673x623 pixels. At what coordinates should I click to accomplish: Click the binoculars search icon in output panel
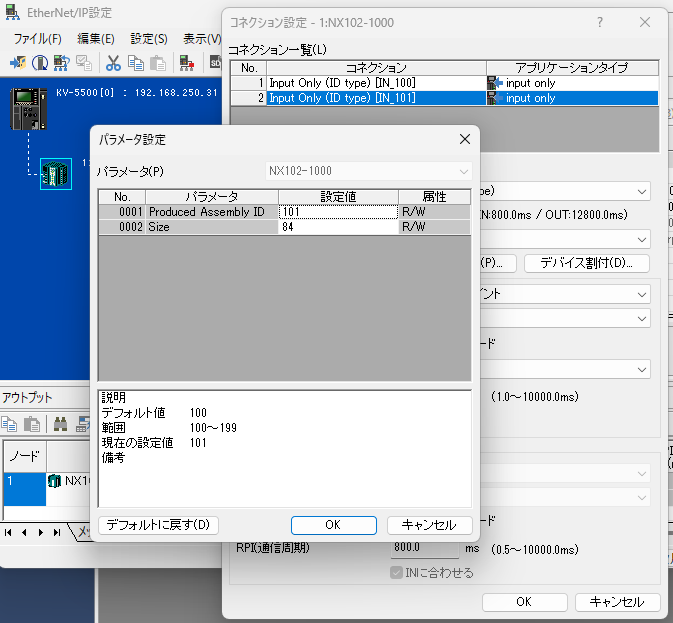pyautogui.click(x=61, y=423)
